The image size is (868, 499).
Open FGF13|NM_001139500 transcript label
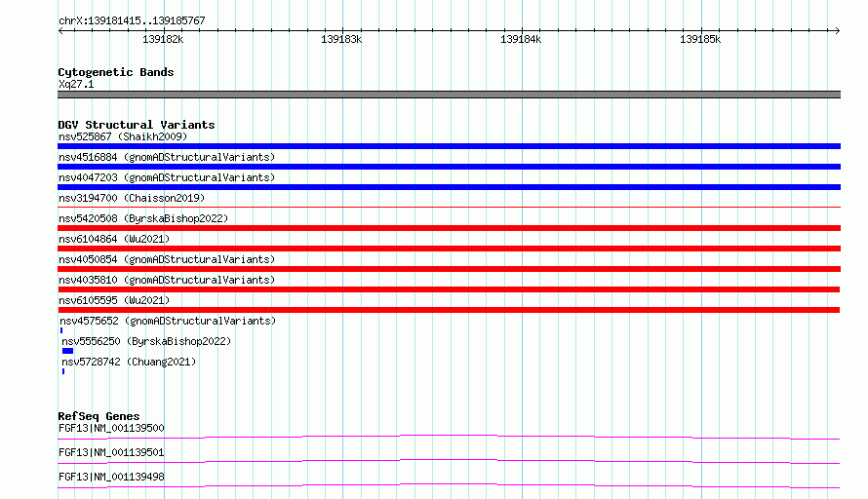tap(111, 428)
